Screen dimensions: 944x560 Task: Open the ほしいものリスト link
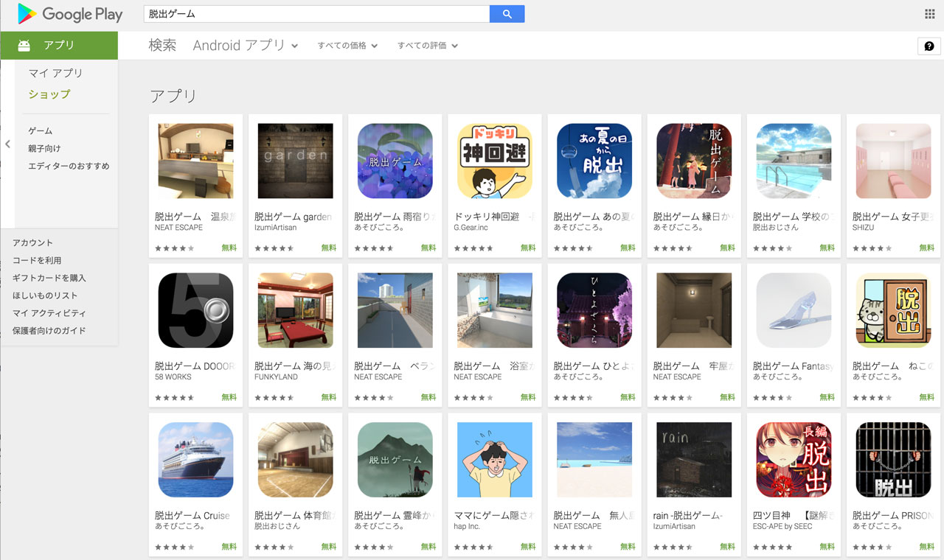45,295
